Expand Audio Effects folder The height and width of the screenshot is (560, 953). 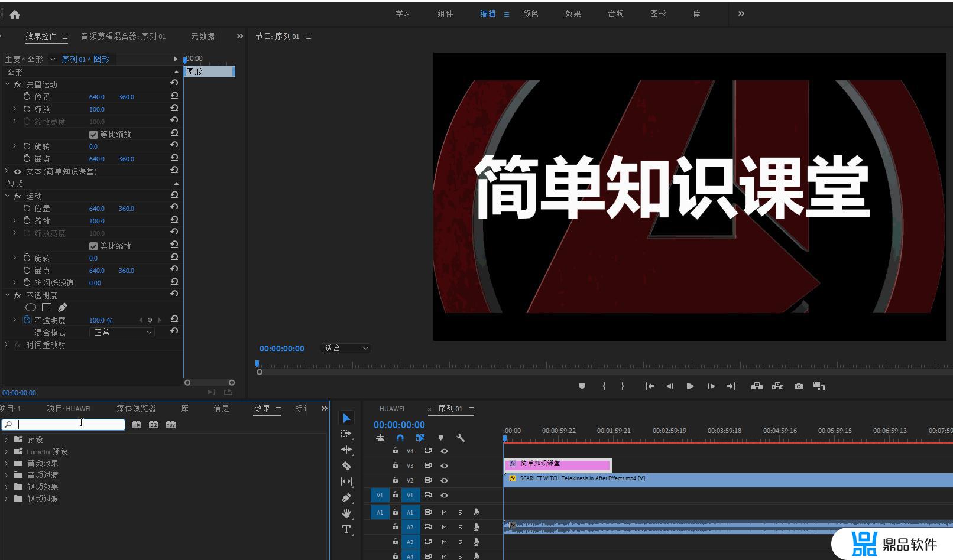pos(7,463)
